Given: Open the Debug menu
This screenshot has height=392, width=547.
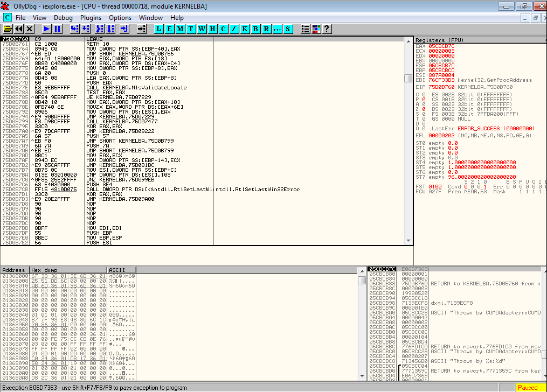Looking at the screenshot, I should tap(63, 18).
